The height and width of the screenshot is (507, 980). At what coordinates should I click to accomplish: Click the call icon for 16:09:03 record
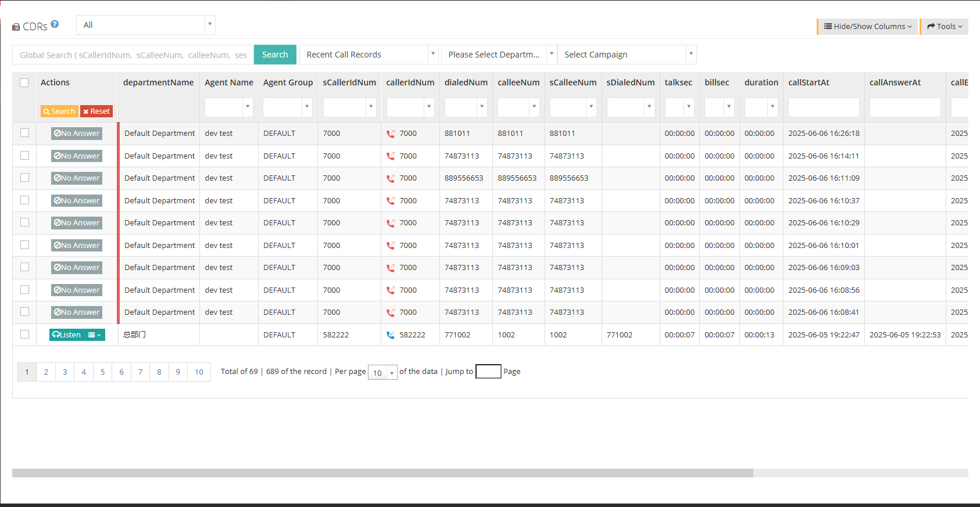[391, 268]
